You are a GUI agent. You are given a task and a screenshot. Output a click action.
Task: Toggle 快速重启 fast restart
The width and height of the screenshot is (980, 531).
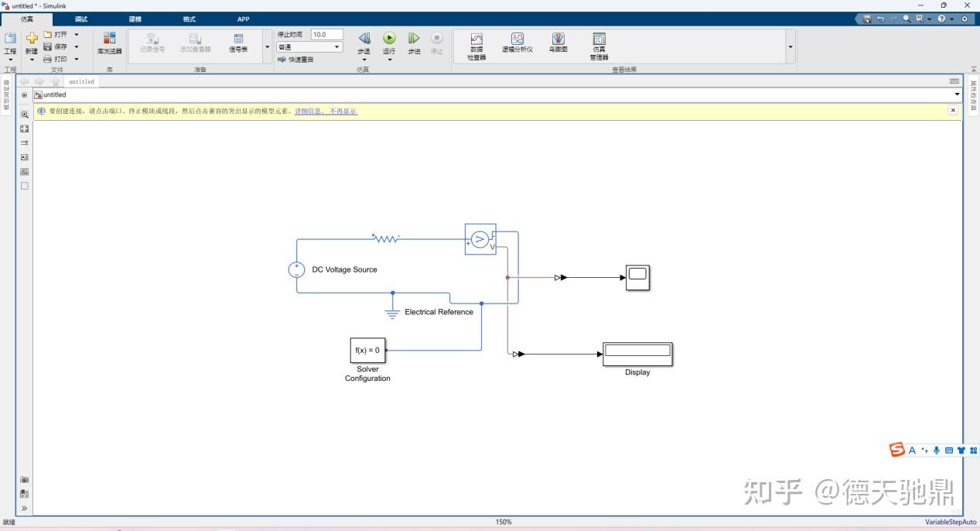point(296,60)
